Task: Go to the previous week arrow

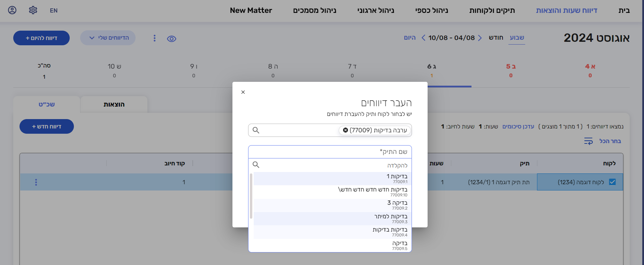Action: pos(480,38)
